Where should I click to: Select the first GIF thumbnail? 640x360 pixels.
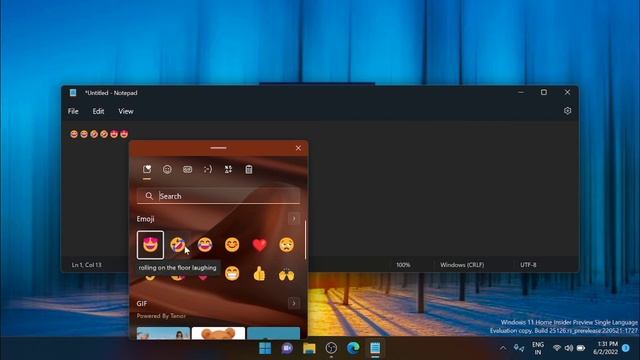(163, 333)
